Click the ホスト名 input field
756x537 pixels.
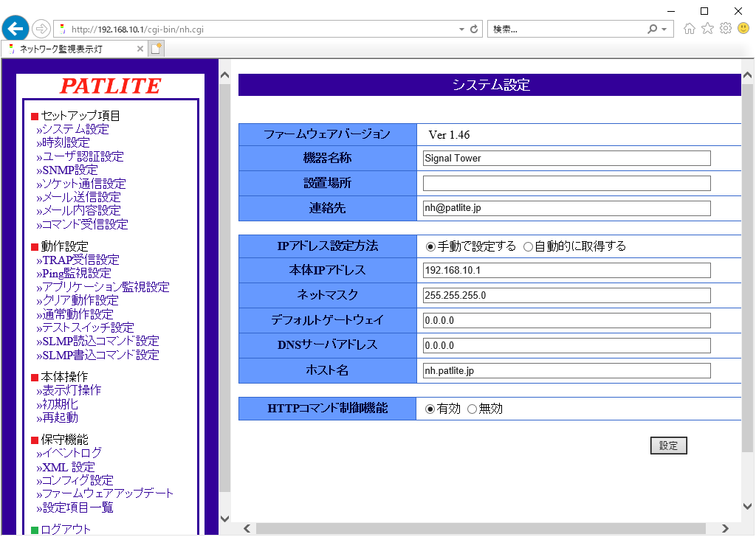pyautogui.click(x=566, y=371)
